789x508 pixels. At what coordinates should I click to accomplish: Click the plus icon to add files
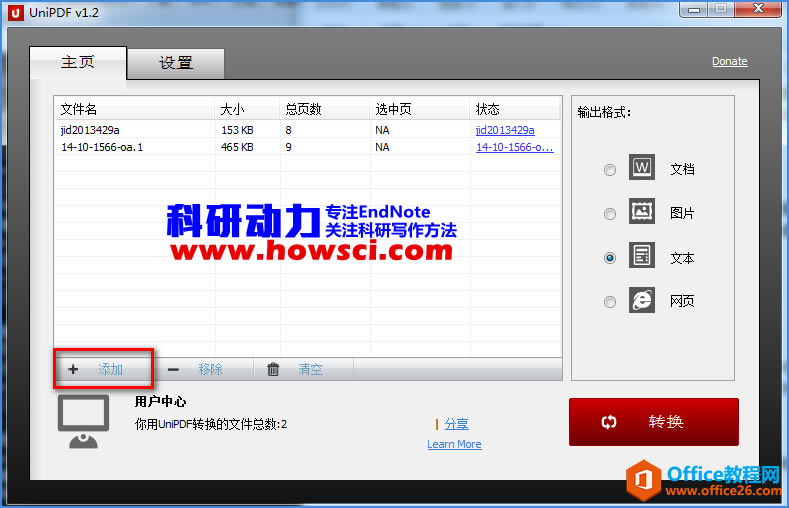73,369
